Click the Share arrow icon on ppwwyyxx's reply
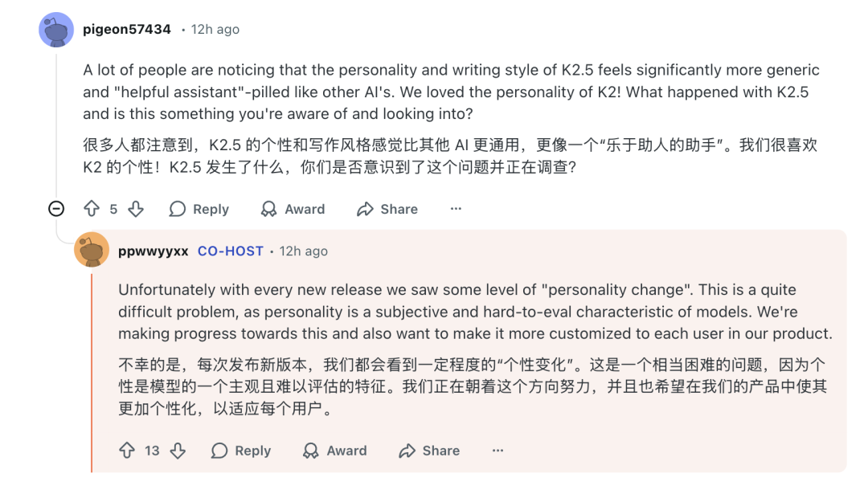Screen dimensions: 868x490 point(405,451)
